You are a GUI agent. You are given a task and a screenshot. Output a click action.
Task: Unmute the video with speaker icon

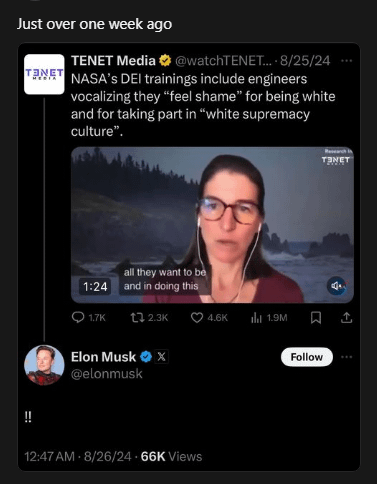(x=337, y=286)
